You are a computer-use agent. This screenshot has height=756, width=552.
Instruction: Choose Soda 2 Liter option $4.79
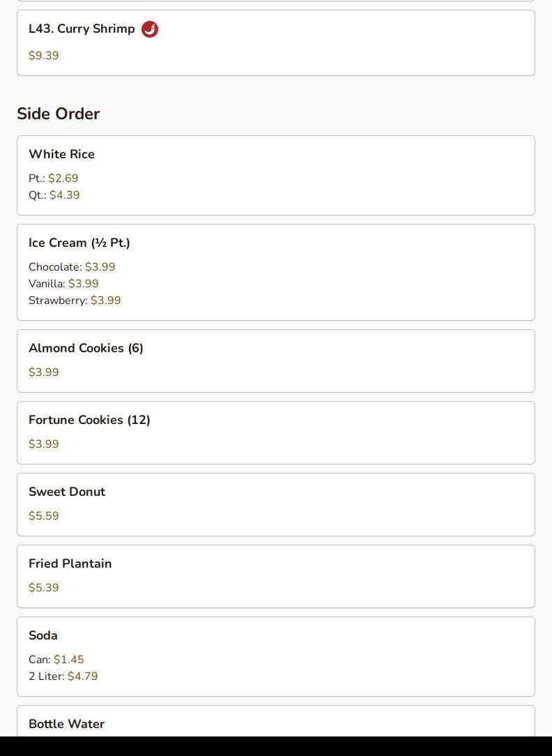click(x=63, y=676)
